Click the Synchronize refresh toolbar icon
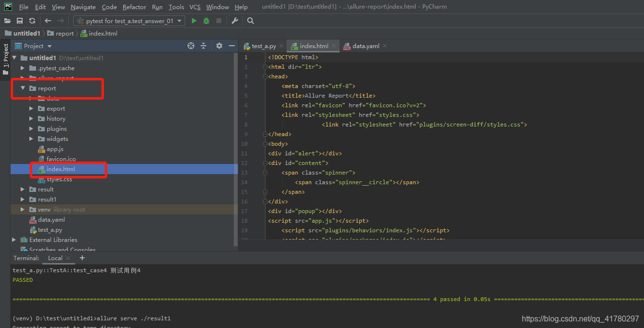644x328 pixels. 32,21
